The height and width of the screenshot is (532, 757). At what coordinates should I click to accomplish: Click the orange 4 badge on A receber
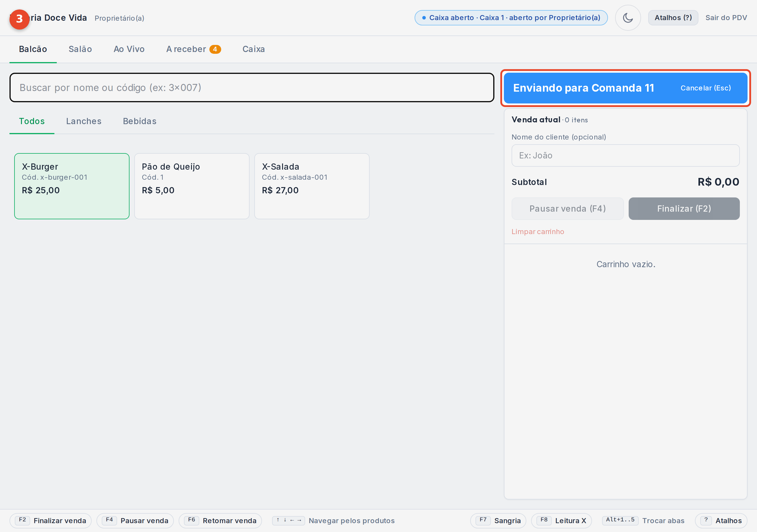[x=215, y=49]
